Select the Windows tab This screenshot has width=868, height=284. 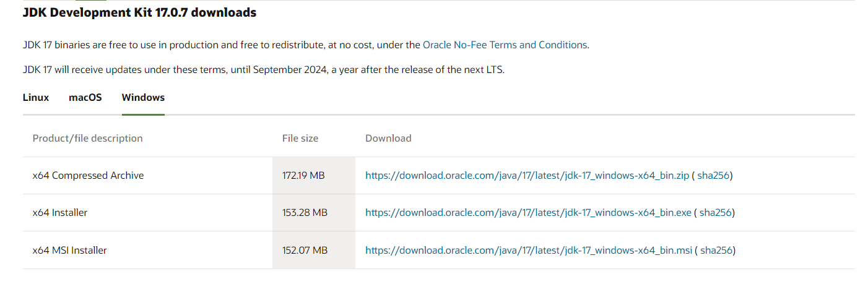143,98
